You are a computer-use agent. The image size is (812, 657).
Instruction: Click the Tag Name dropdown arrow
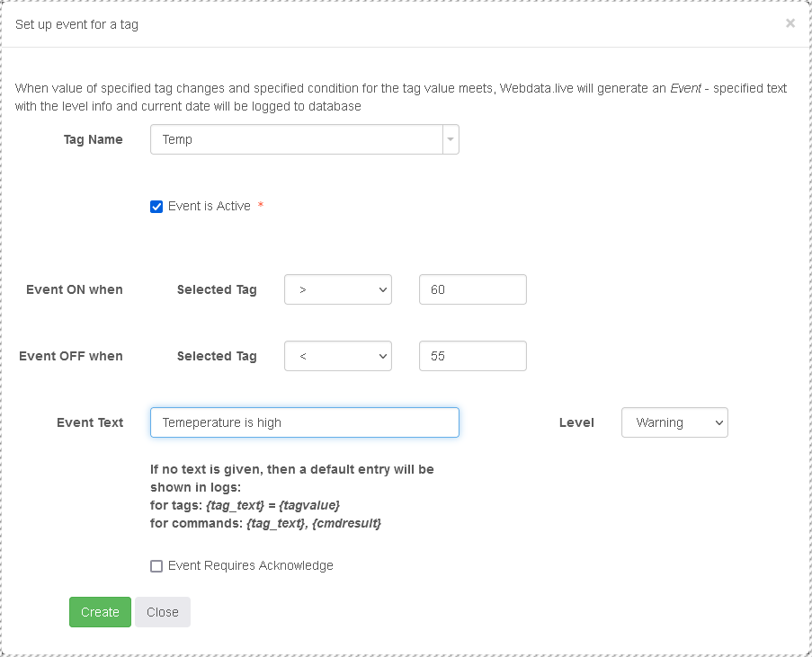(451, 139)
